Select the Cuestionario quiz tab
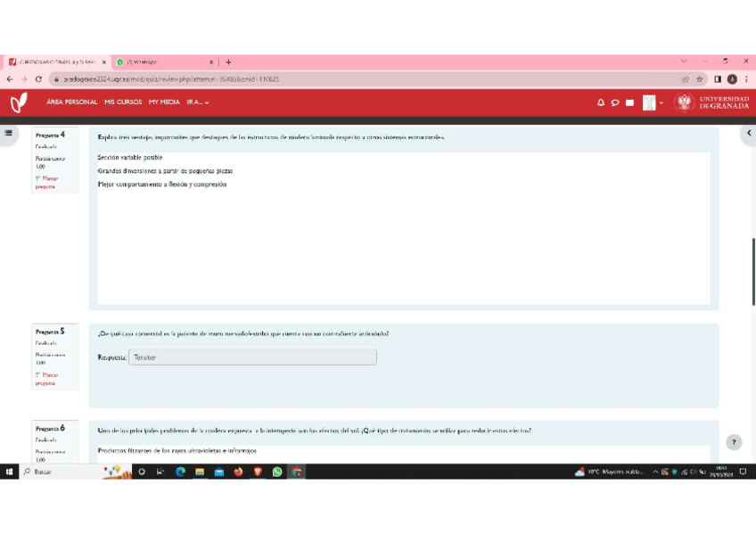 [57, 62]
